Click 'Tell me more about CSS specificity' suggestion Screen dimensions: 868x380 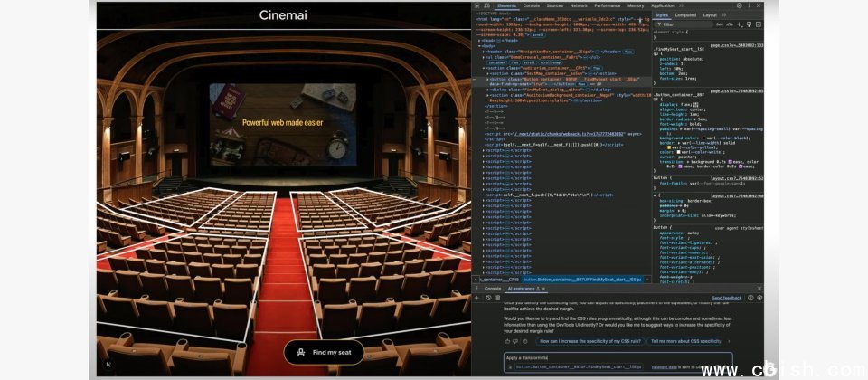(684, 341)
